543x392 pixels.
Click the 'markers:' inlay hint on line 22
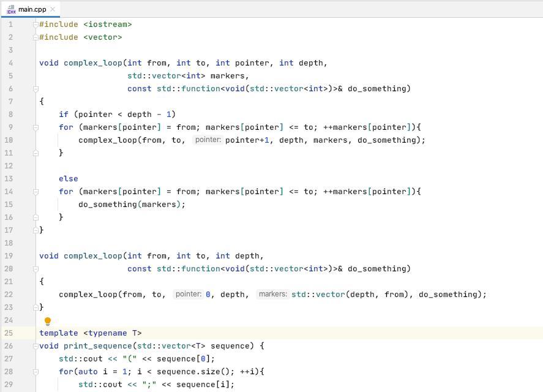[x=273, y=294]
